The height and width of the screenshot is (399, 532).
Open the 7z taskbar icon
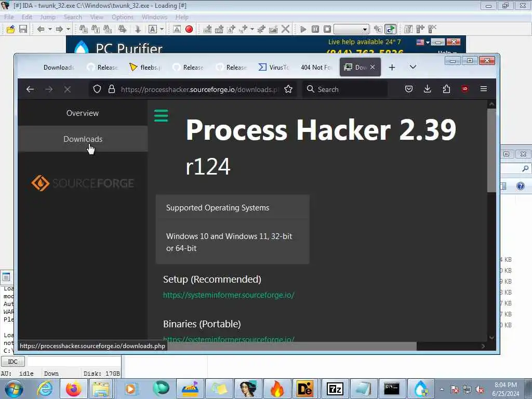(335, 389)
